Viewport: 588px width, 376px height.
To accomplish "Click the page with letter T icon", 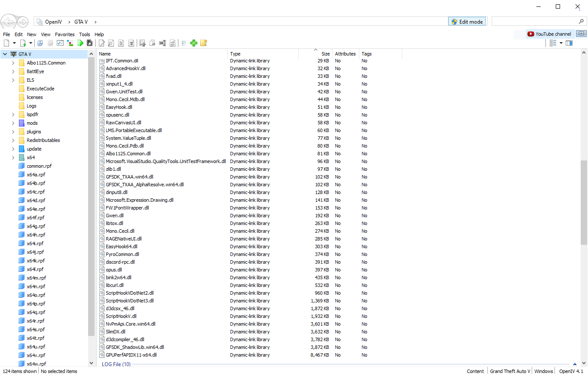I will click(131, 43).
